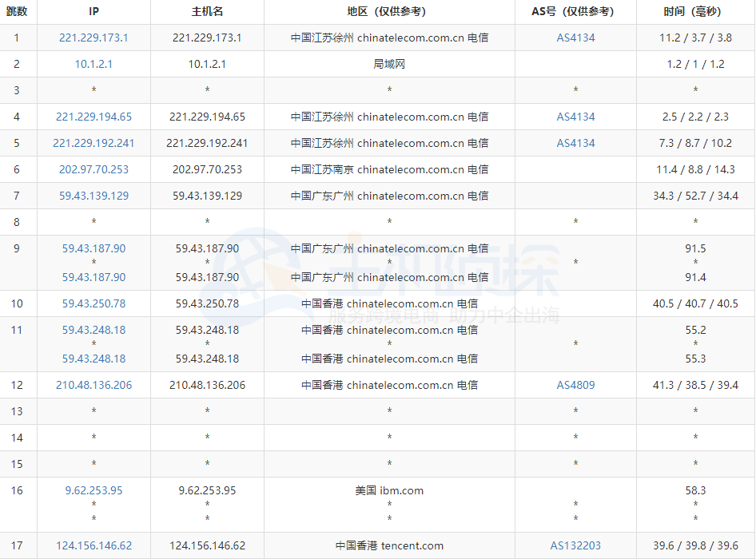This screenshot has height=559, width=756.
Task: Open hop 10 IP link 59.43.250.78
Action: (94, 303)
